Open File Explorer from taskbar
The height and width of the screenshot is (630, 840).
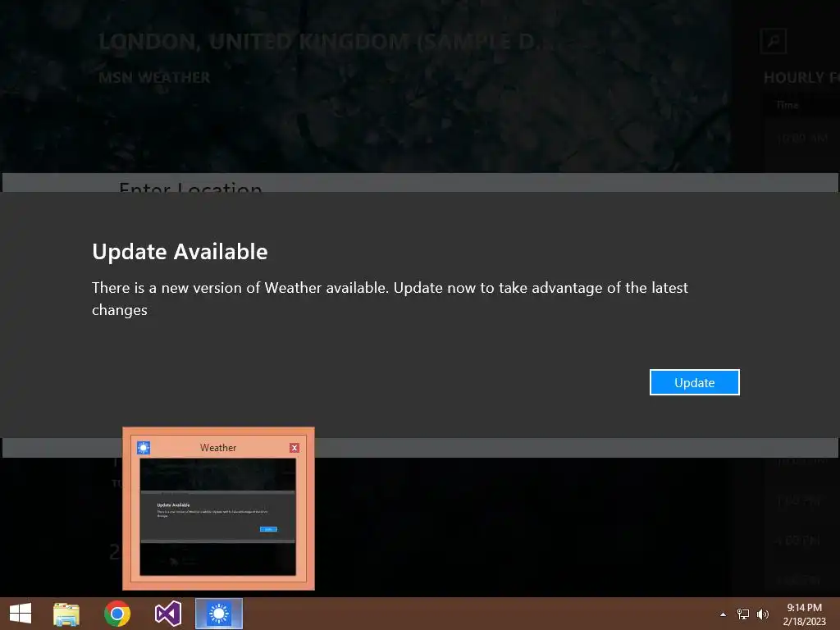[x=66, y=614]
